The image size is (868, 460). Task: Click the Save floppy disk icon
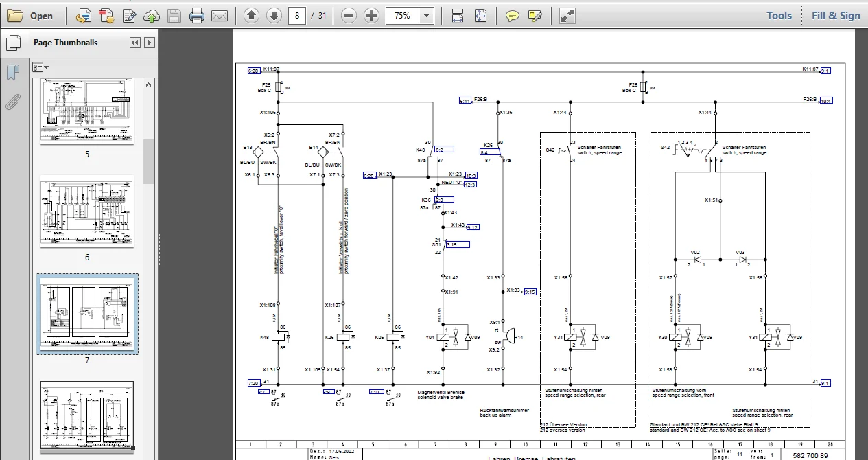(174, 15)
